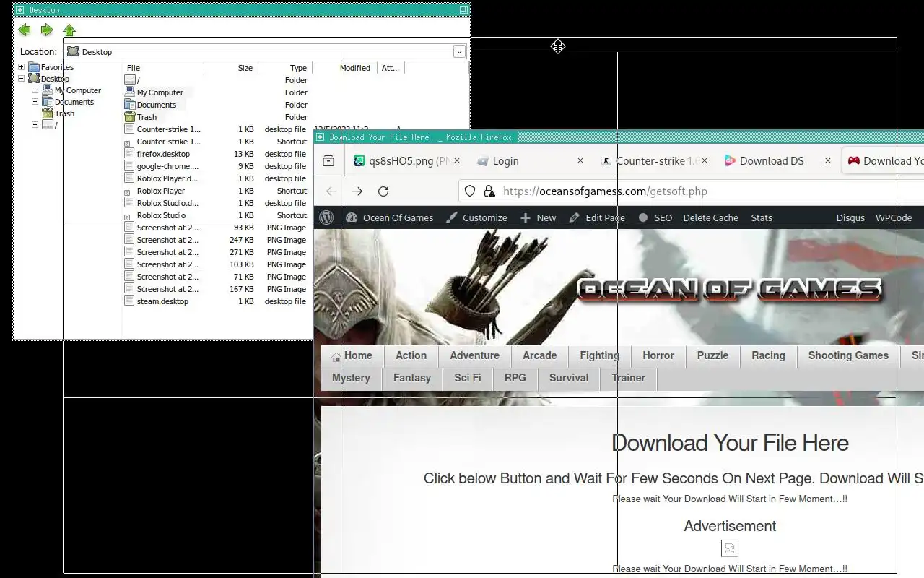The height and width of the screenshot is (578, 924).
Task: Expand My Computer in the folder tree
Action: click(35, 90)
